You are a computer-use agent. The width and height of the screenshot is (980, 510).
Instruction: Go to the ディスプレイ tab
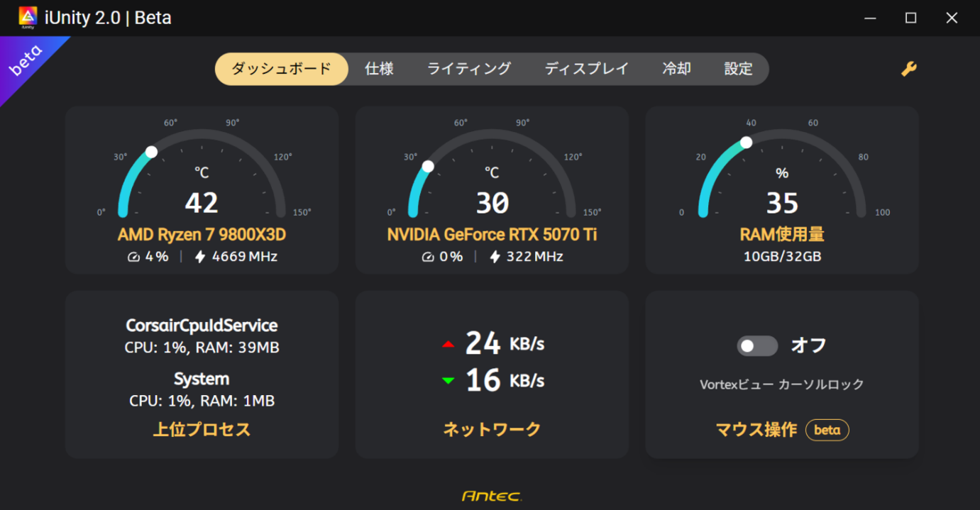coord(587,69)
